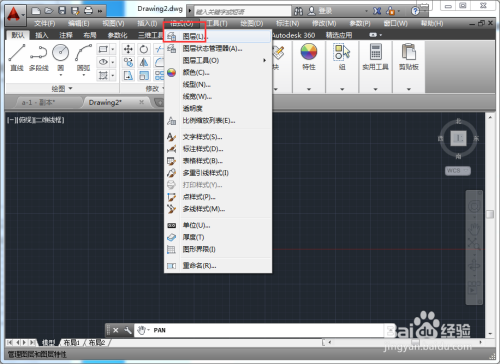
Task: Choose Scale List (比例缩放列表) menu item
Action: point(218,120)
